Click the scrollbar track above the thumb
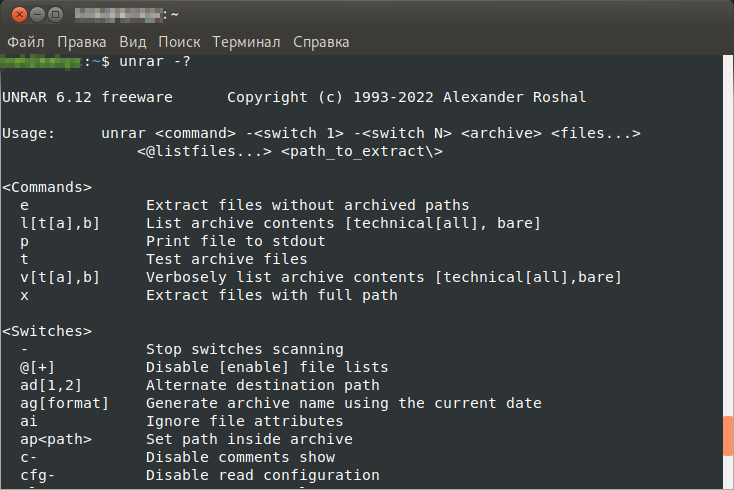734x490 pixels. [728, 234]
